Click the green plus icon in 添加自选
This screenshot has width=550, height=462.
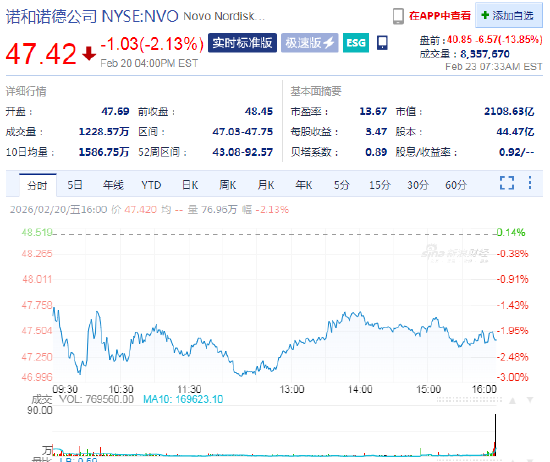point(485,15)
